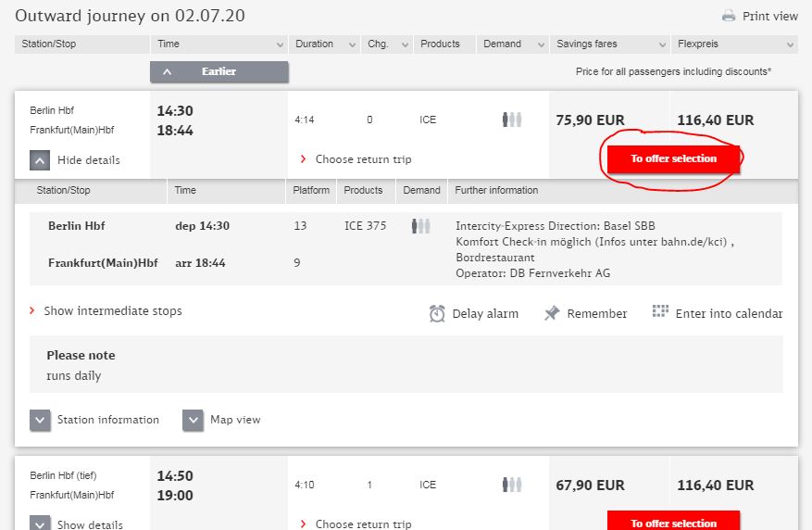
Task: Click demand indicator icon for 14:30 train
Action: tap(512, 120)
